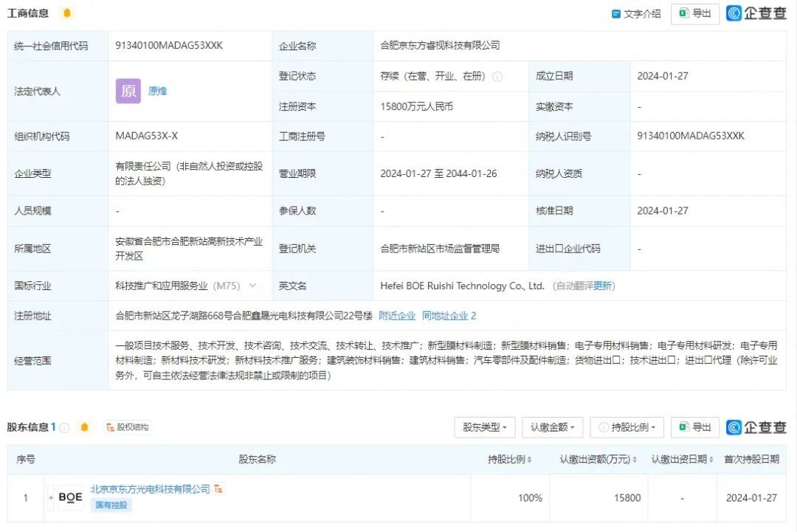
Task: Click the registered address starting 合肥市新站区龙子湖路668号
Action: point(244,316)
